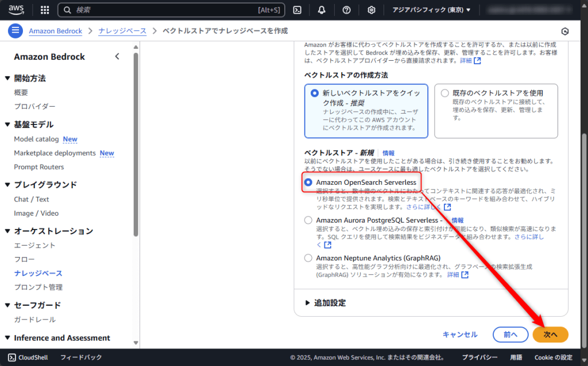588x366 pixels.
Task: Collapse the セーフガード nav section
Action: pyautogui.click(x=7, y=305)
